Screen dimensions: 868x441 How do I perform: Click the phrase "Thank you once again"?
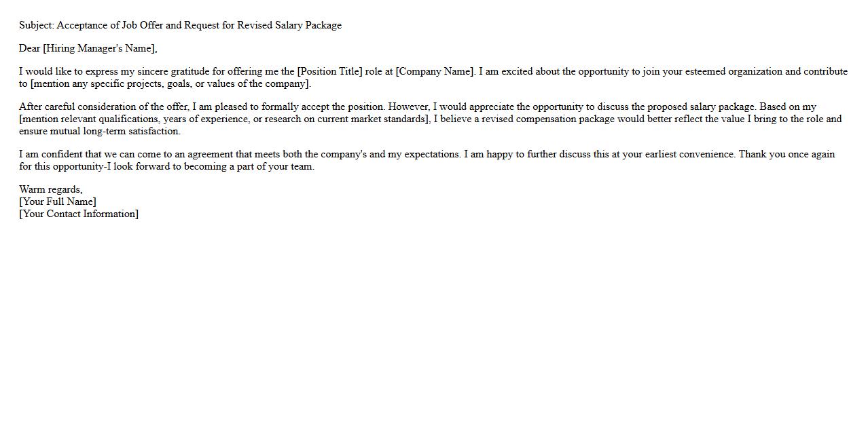(786, 154)
